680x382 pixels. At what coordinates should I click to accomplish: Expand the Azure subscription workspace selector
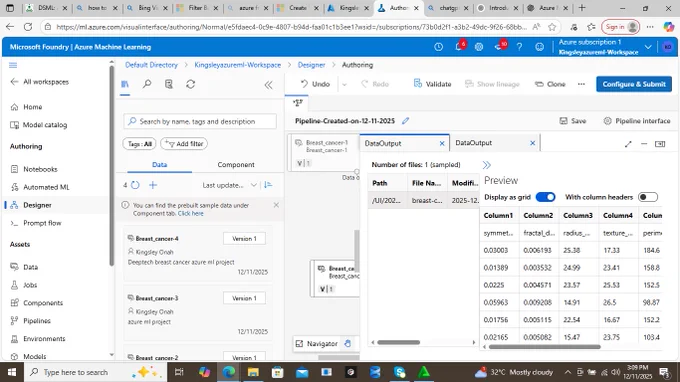click(648, 47)
